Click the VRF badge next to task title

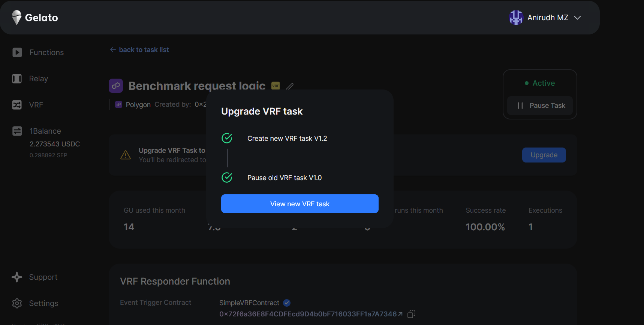coord(276,86)
